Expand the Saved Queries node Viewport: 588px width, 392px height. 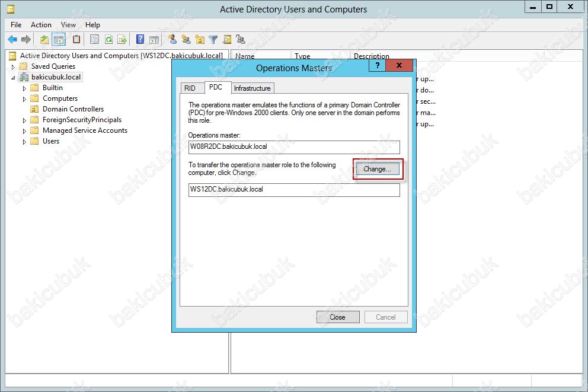coord(14,67)
